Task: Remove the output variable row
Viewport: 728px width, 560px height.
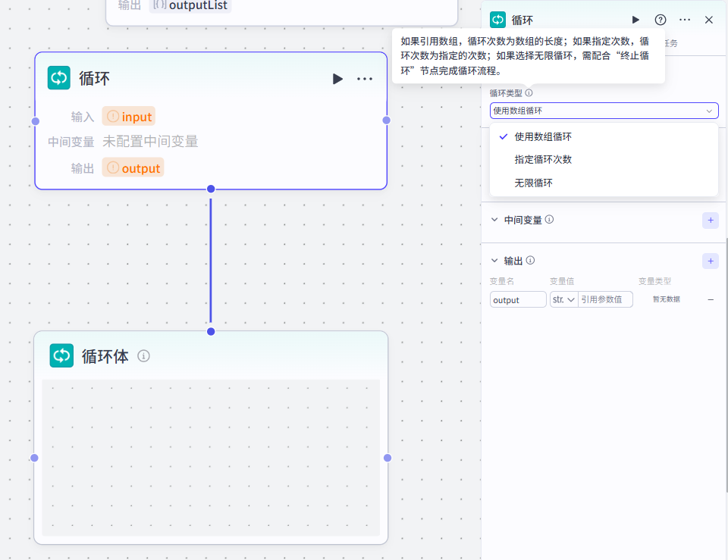Action: 711,299
